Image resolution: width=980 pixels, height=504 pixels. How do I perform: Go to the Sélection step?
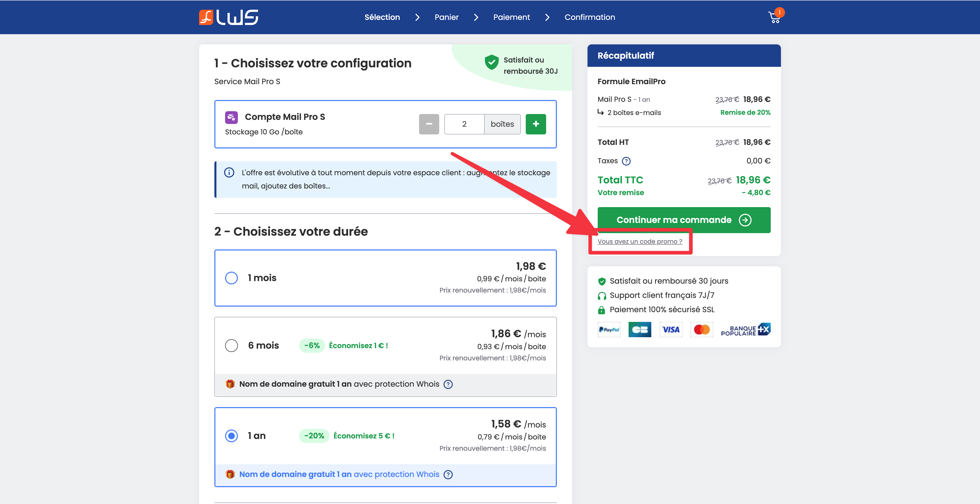382,17
